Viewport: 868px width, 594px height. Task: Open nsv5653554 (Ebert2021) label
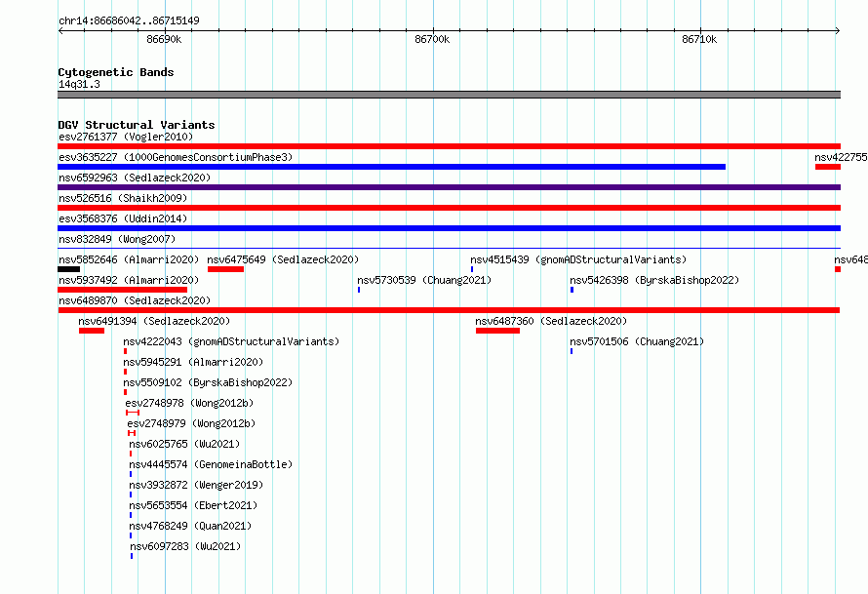pos(193,505)
